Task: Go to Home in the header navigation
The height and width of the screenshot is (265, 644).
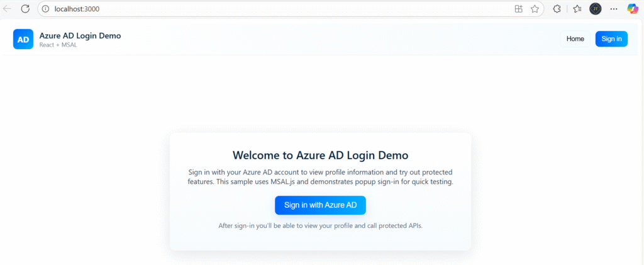Action: 575,39
